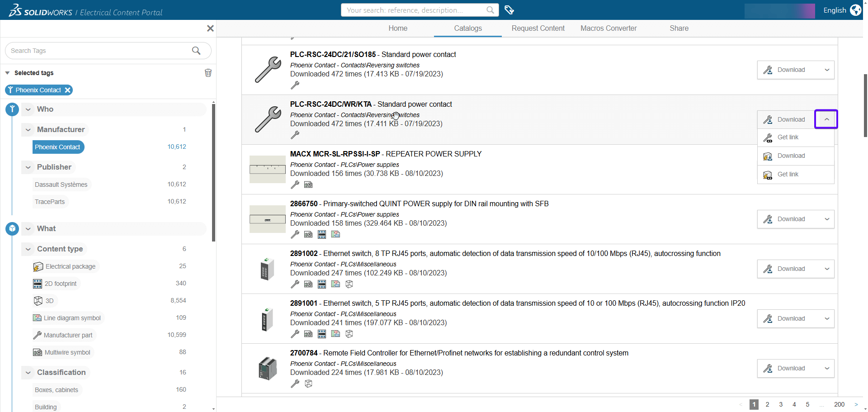Toggle the Building classification filter

[x=46, y=407]
